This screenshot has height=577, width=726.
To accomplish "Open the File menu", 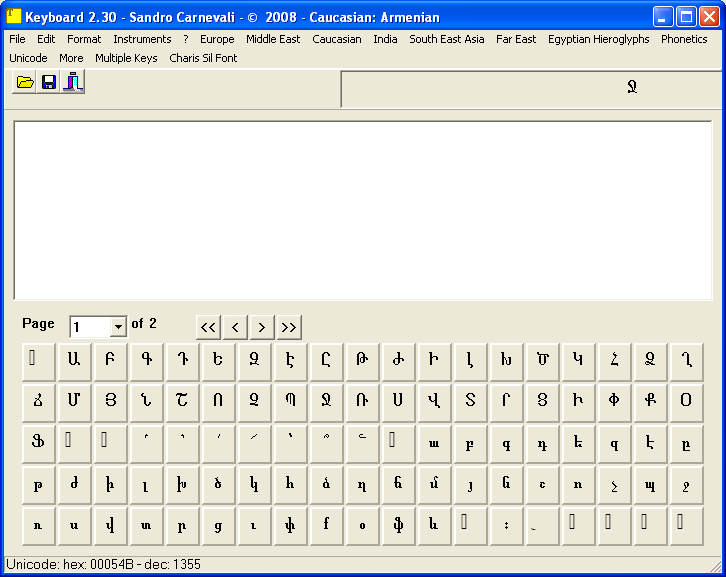I will [17, 39].
